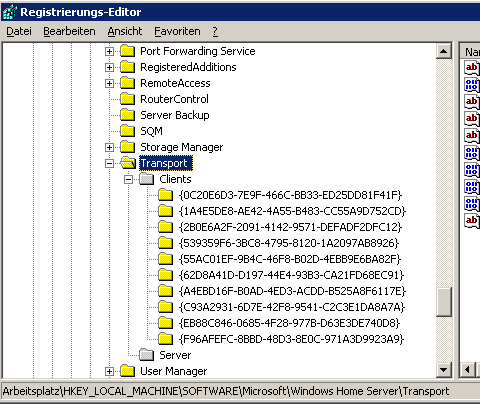Click the Server Backup folder icon
Viewport: 480px width, 404px height.
[127, 115]
